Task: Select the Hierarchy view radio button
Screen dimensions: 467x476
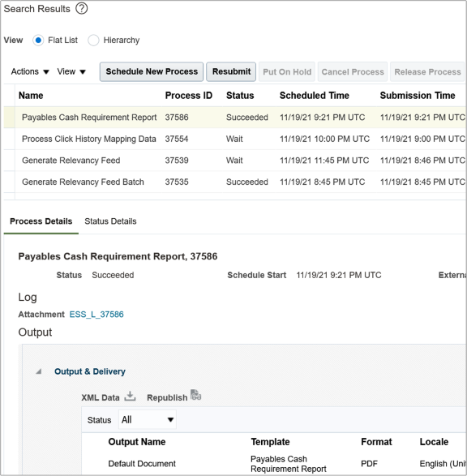Action: coord(93,40)
